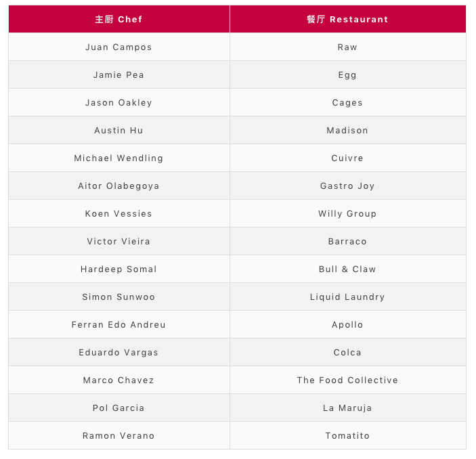Select the Raw restaurant cell

pyautogui.click(x=348, y=47)
